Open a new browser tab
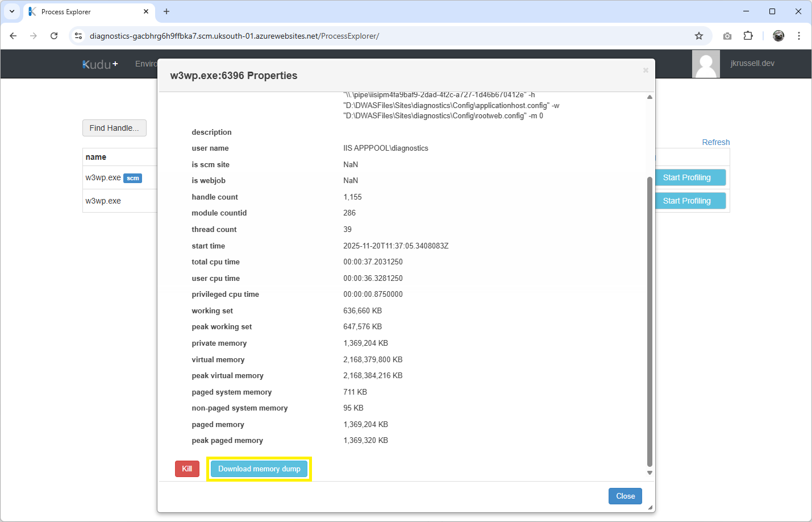 [x=166, y=11]
